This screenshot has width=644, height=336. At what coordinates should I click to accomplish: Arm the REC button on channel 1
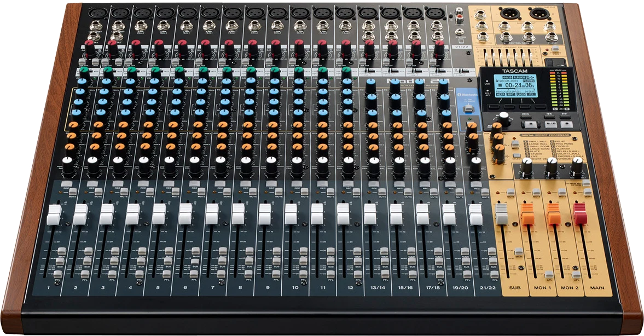(x=67, y=183)
